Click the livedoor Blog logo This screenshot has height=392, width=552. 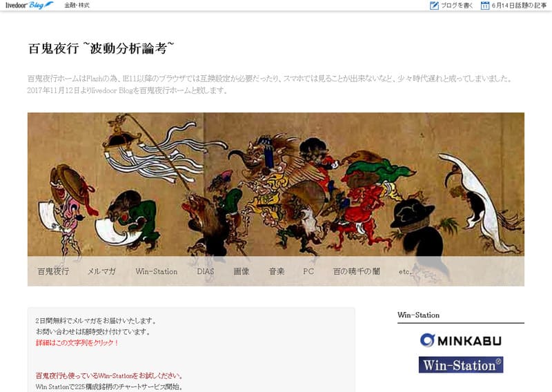pyautogui.click(x=30, y=6)
